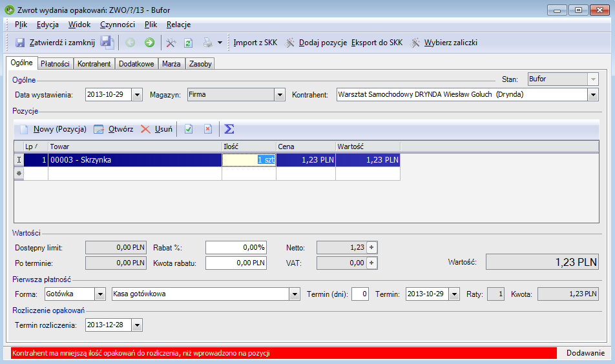Click the new-row asterisk marker
The height and width of the screenshot is (364, 615).
pos(19,173)
